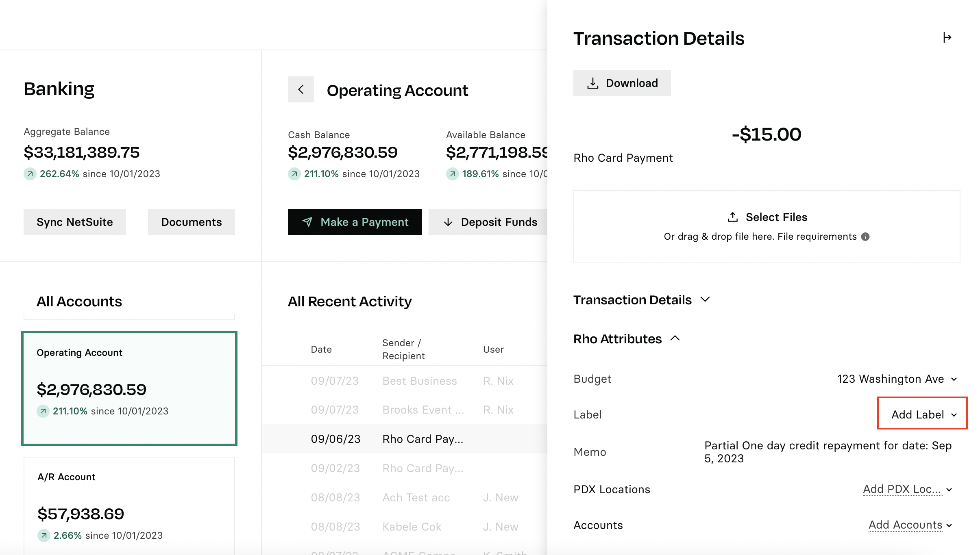Click the Cash Balance trend arrow icon
The width and height of the screenshot is (980, 555).
pyautogui.click(x=294, y=174)
